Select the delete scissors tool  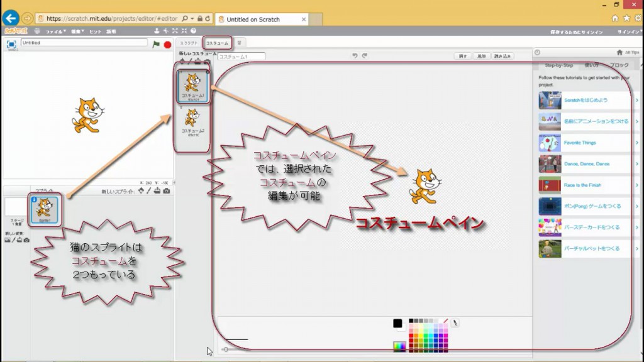pos(166,31)
